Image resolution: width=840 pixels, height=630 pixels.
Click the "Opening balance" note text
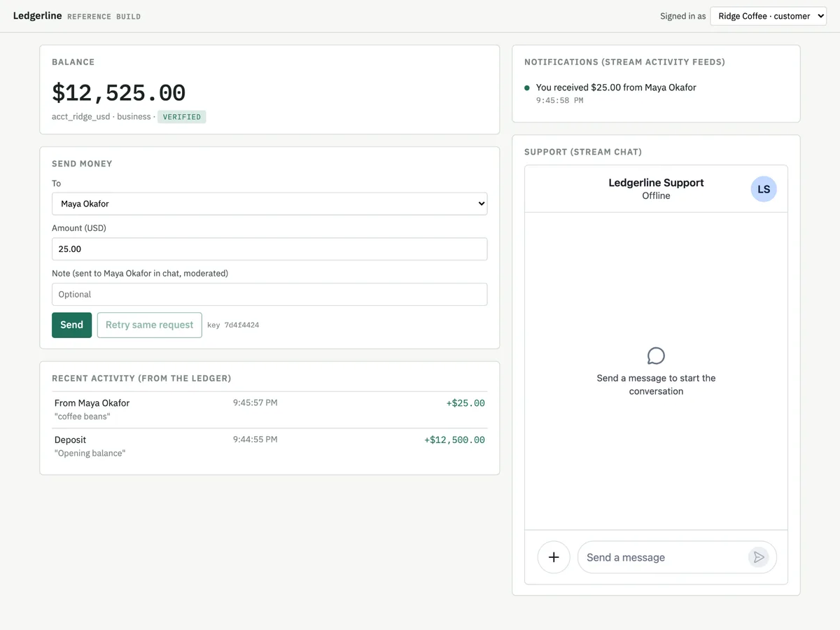pos(90,454)
